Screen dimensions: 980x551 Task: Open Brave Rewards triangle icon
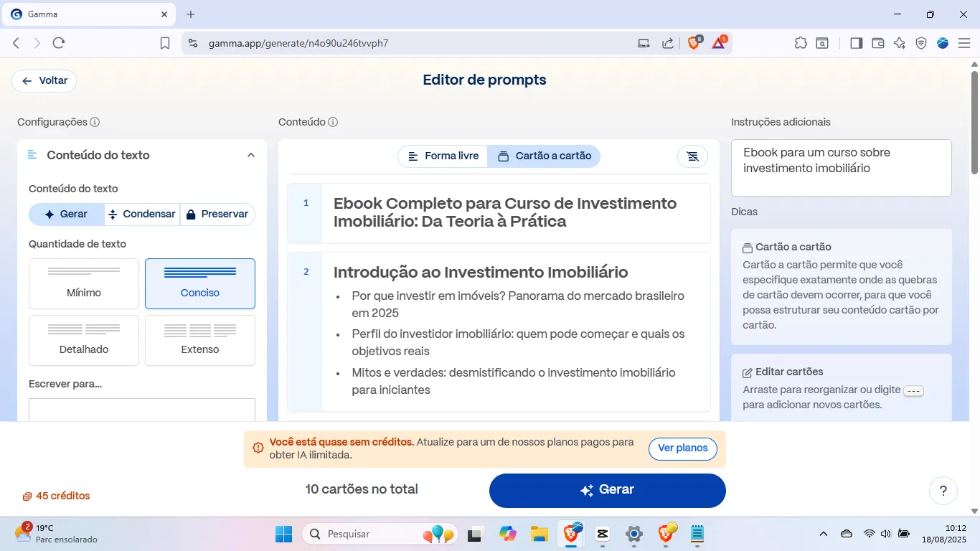coord(719,43)
